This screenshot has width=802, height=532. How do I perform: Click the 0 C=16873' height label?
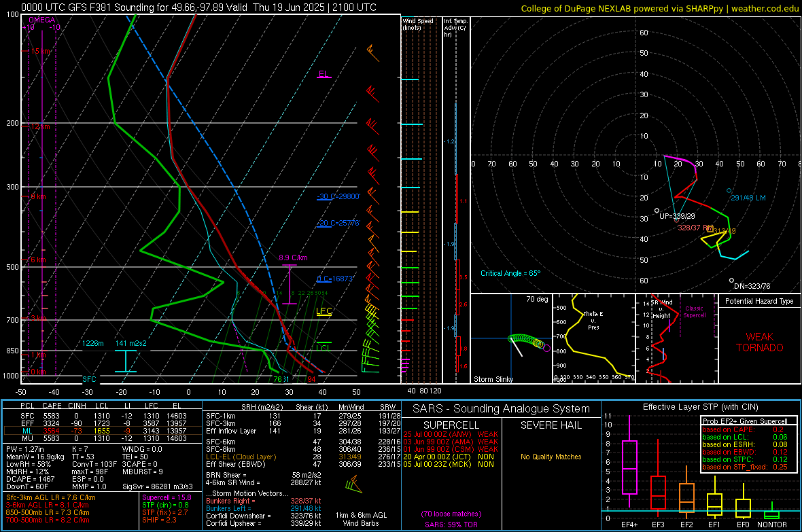pos(335,279)
